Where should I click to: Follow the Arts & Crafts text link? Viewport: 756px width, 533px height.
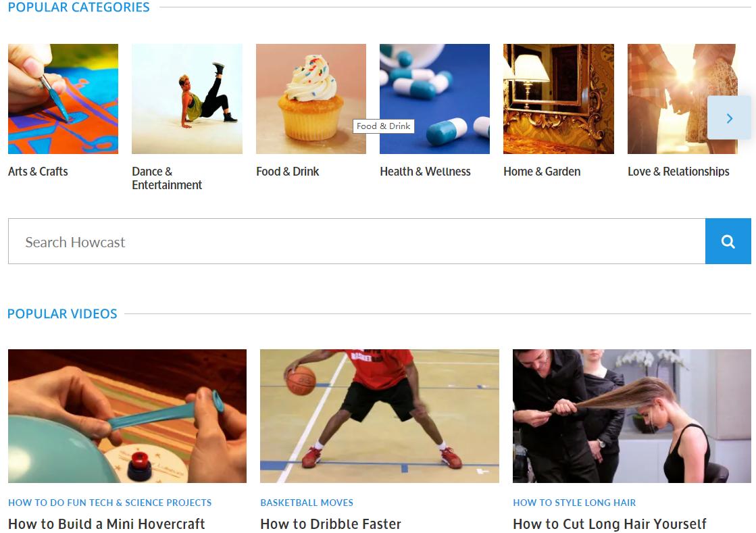(38, 172)
